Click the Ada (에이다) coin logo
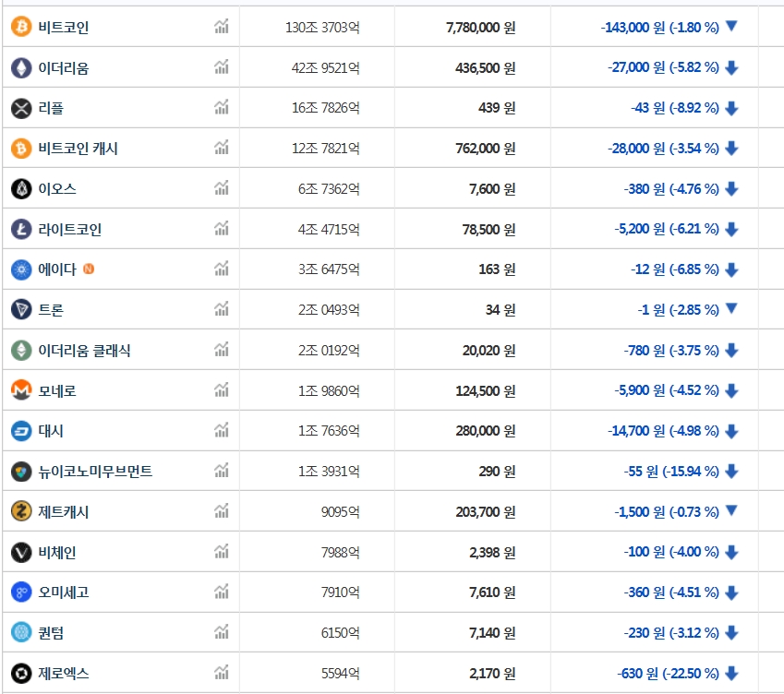 pyautogui.click(x=21, y=269)
